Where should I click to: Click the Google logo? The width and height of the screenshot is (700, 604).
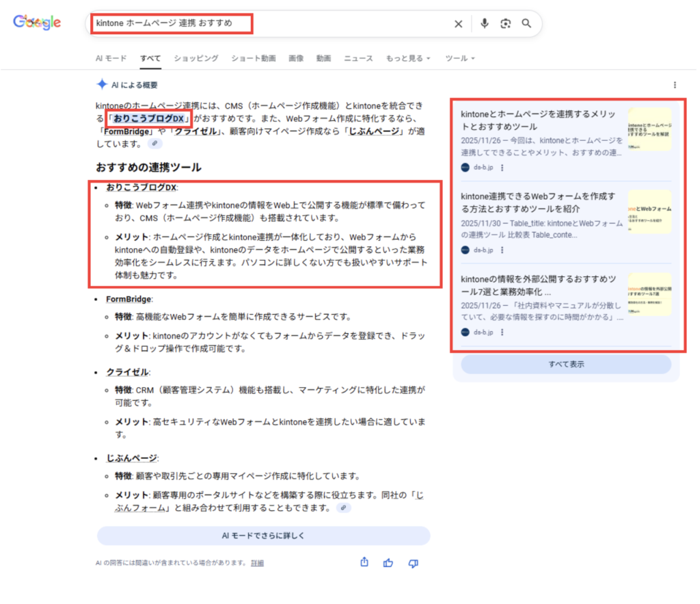pos(37,23)
